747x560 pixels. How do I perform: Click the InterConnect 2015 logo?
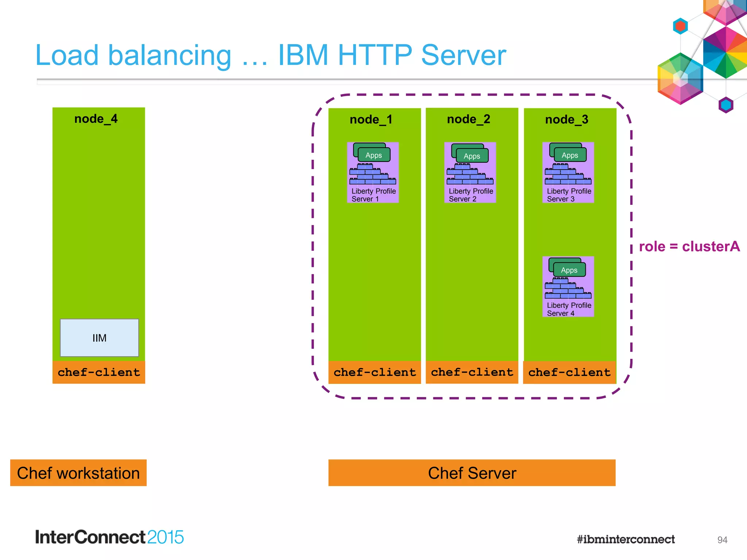pyautogui.click(x=109, y=537)
